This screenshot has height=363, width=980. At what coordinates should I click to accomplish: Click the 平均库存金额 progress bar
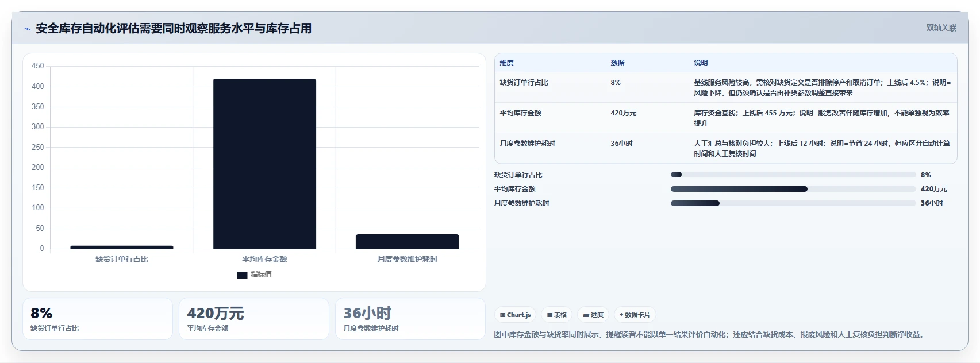point(793,189)
